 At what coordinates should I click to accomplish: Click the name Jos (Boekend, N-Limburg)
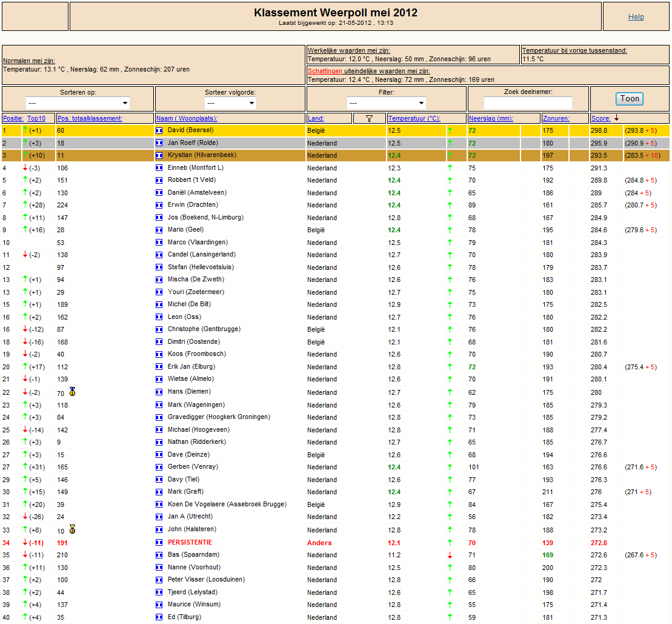[x=205, y=218]
